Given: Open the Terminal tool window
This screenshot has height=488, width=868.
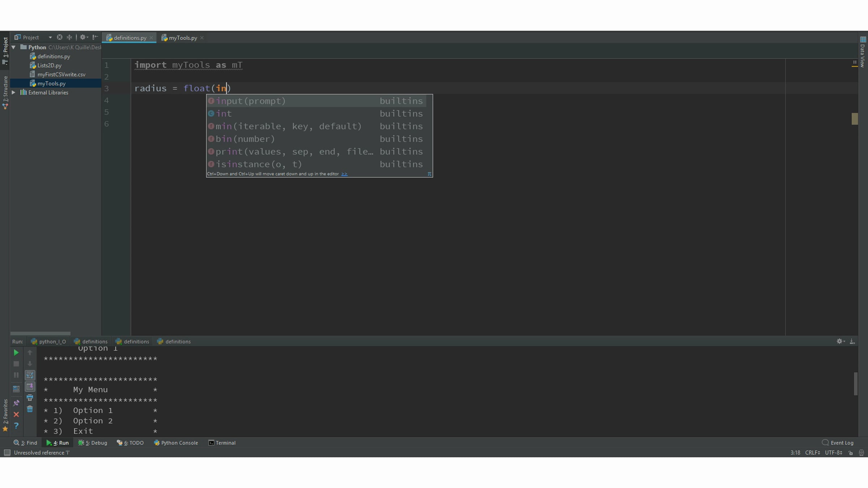Looking at the screenshot, I should tap(222, 443).
